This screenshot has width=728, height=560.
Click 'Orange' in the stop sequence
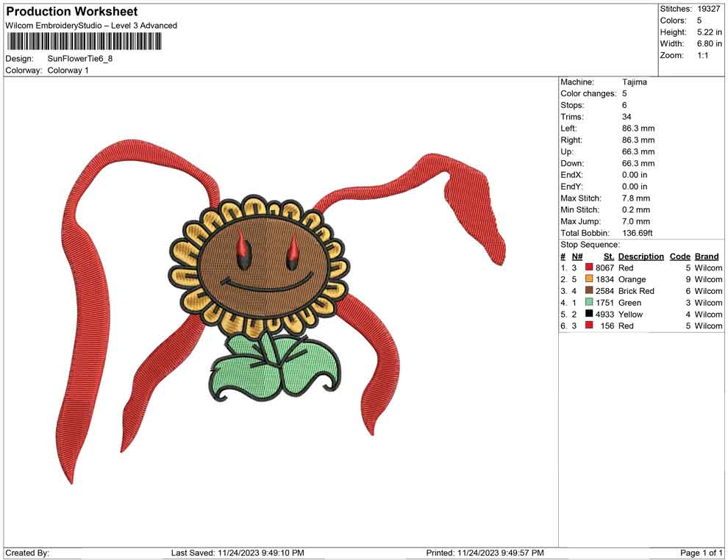point(632,279)
